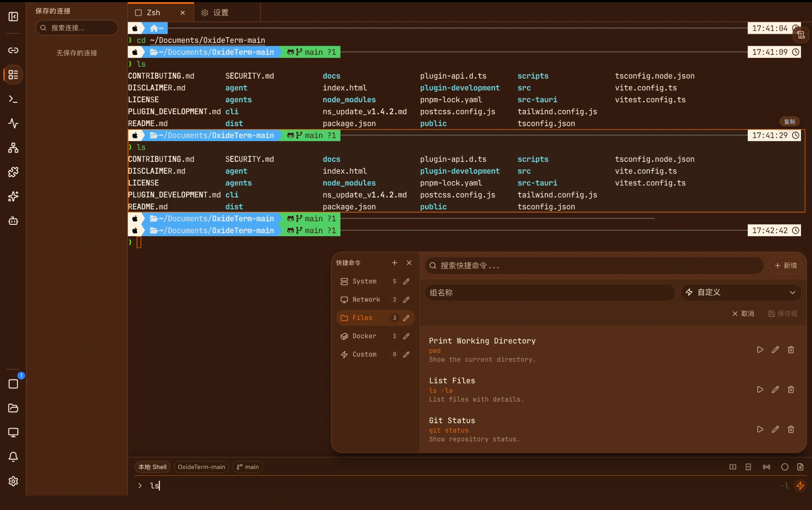
Task: Delete the List Files command
Action: point(791,390)
